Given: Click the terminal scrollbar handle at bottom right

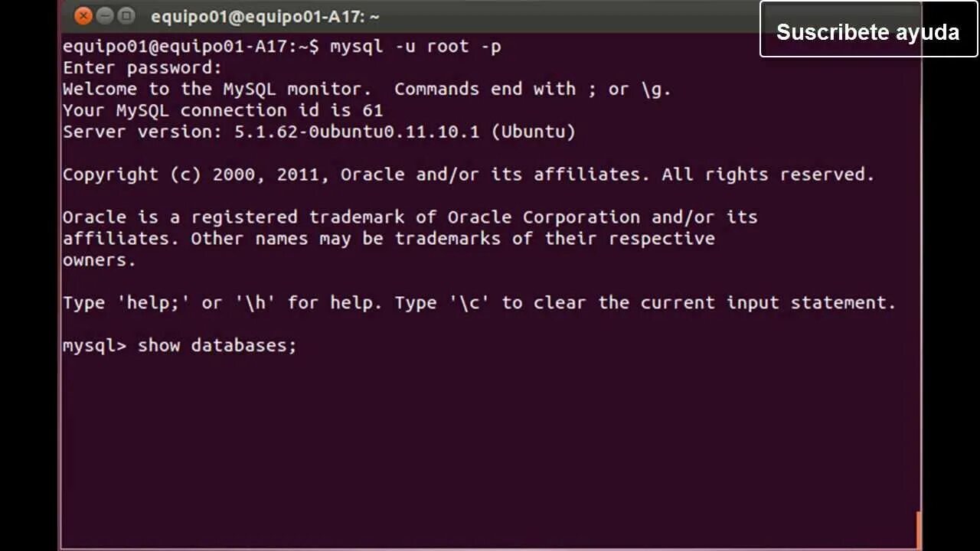Looking at the screenshot, I should pos(918,530).
